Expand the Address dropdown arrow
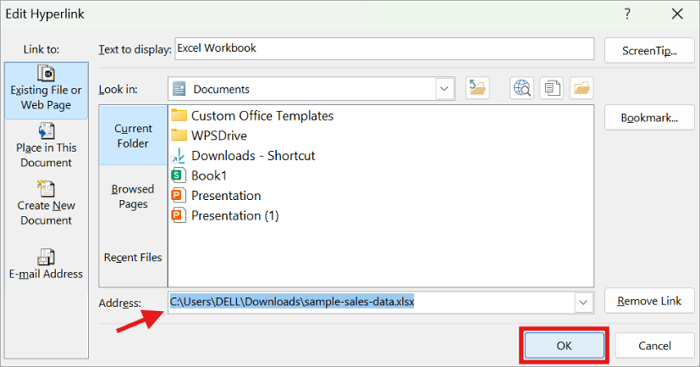Viewport: 700px width, 367px height. coord(583,302)
